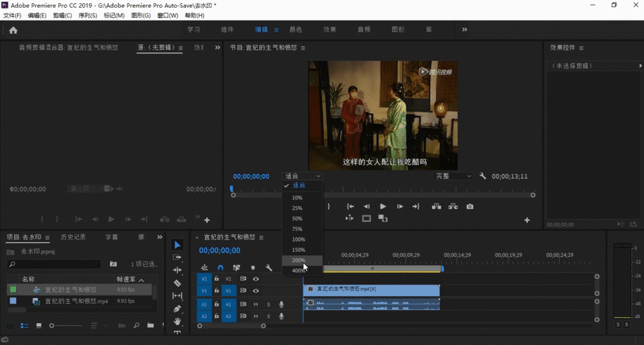Select sequence 宜妃的生气和愤怒 in project bin
Image resolution: width=644 pixels, height=345 pixels.
pyautogui.click(x=71, y=290)
